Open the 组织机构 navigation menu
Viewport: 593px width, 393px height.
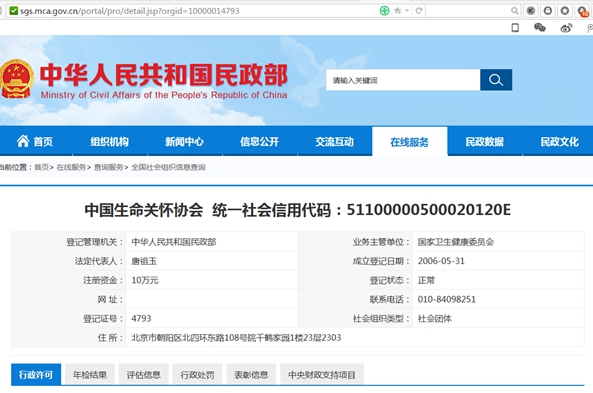pos(109,141)
